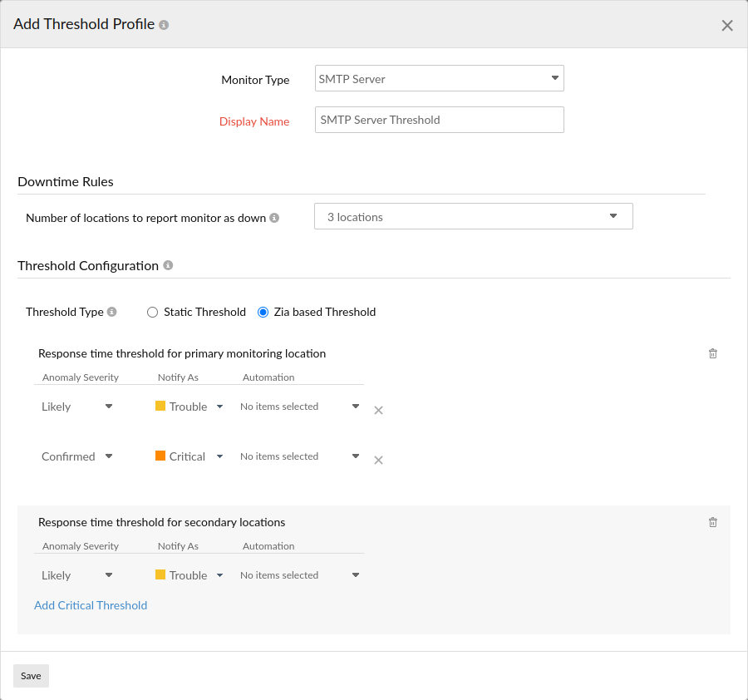
Task: Remove the Confirmed Critical row with the X icon
Action: tap(378, 460)
